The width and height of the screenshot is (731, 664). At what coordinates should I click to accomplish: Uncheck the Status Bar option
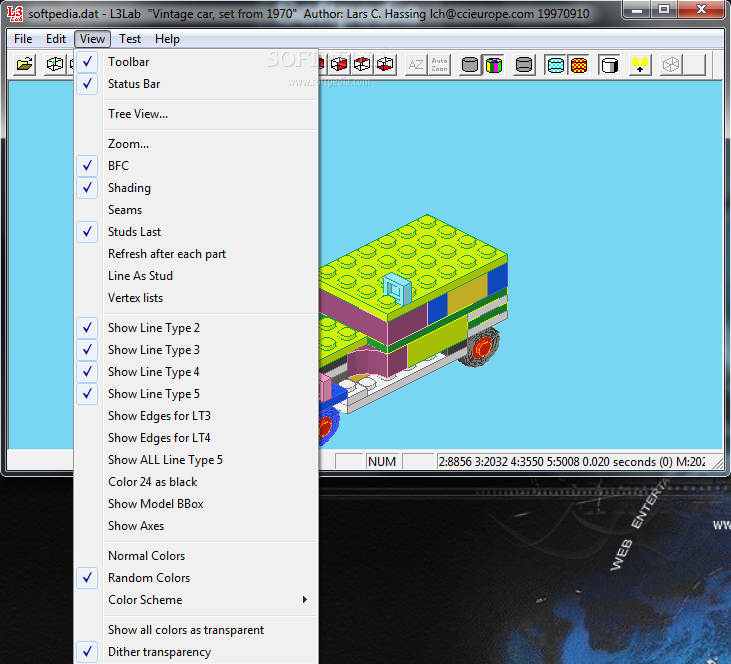tap(196, 84)
